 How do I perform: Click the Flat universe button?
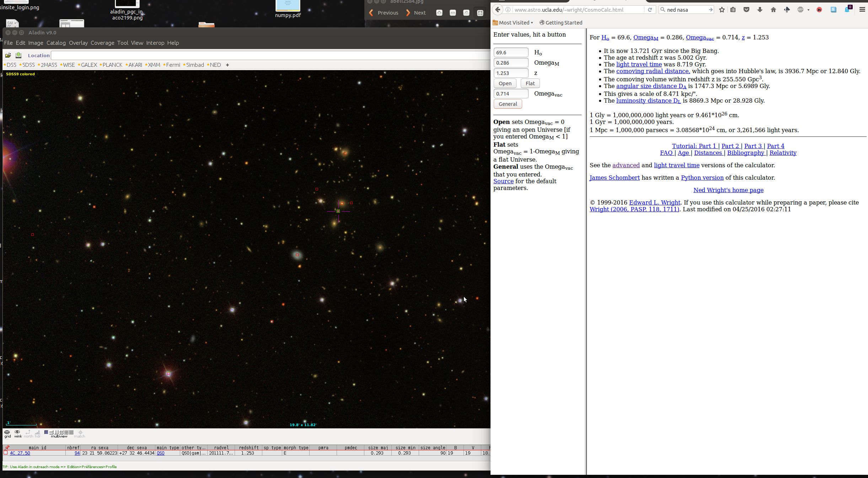coord(530,83)
